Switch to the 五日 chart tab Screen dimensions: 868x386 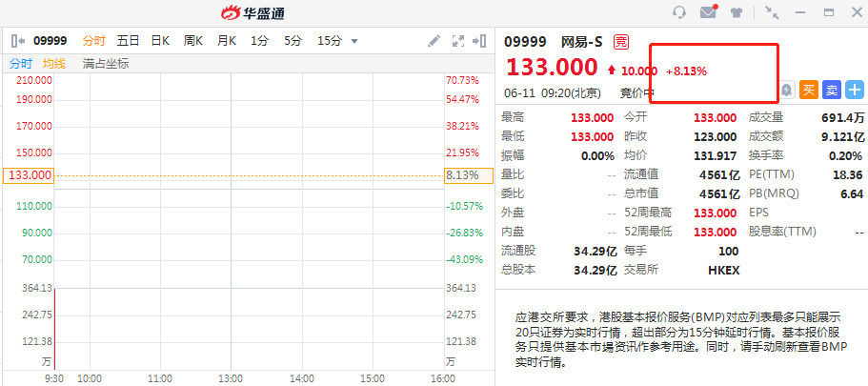pyautogui.click(x=128, y=40)
